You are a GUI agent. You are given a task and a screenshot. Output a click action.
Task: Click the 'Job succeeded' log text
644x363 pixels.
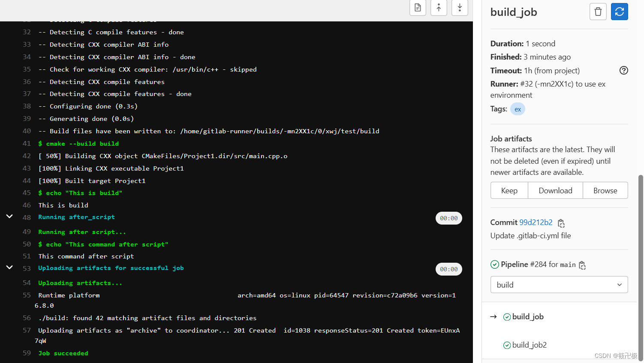(63, 353)
